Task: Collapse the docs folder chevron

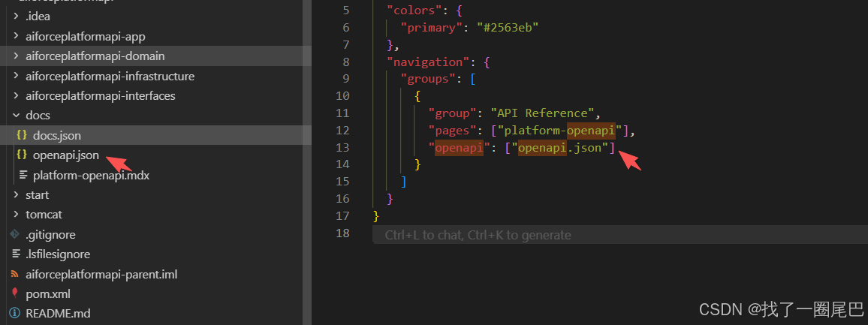Action: (17, 116)
